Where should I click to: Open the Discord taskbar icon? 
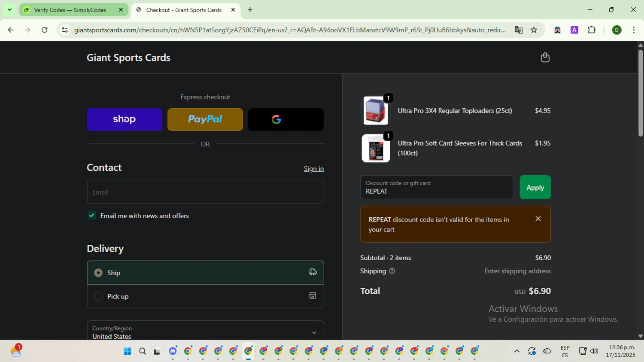pos(173,351)
